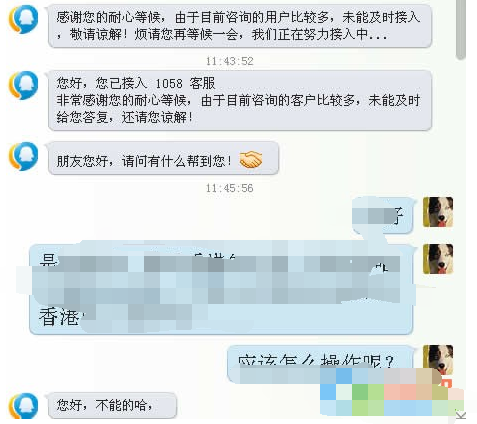477x424 pixels.
Task: Open the dog avatar beside the short blurred reply
Action: (438, 212)
